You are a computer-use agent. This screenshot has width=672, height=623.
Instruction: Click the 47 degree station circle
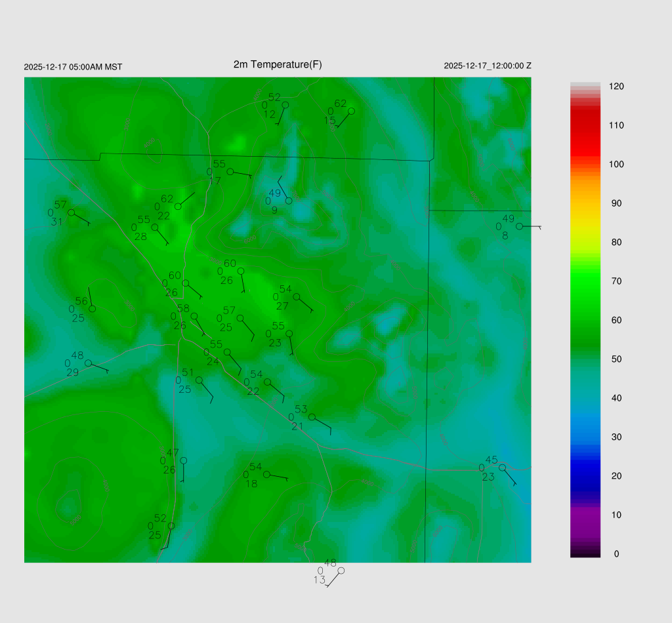click(183, 460)
